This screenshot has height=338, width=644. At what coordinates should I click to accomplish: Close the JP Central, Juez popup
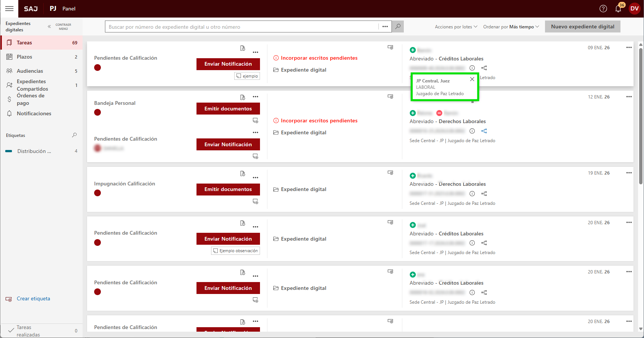click(472, 79)
